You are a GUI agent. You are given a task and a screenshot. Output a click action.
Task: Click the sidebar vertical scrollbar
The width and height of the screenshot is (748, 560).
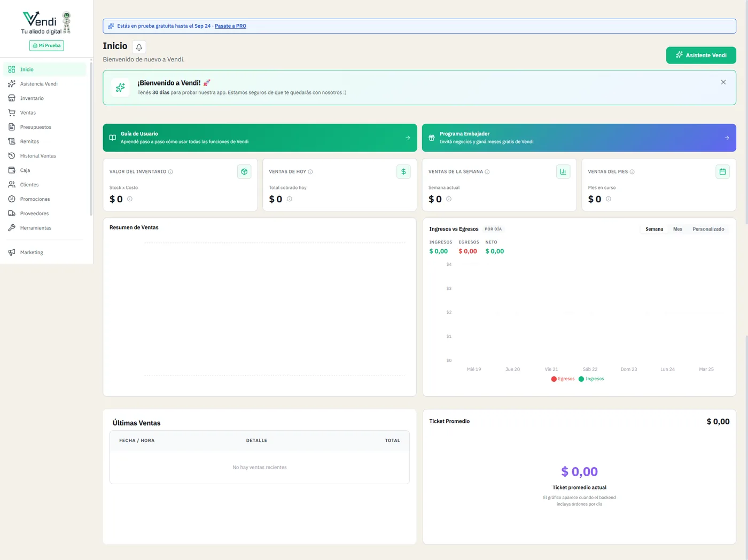pos(91,139)
